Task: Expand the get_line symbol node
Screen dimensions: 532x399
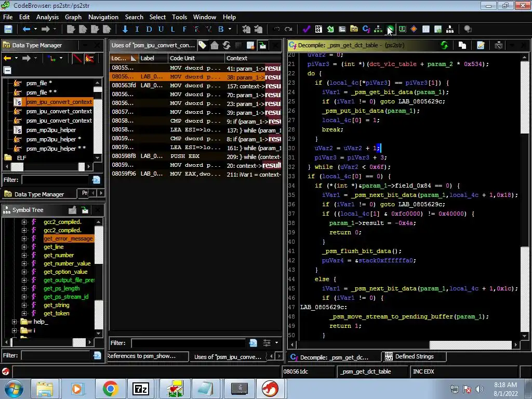Action: coord(24,247)
